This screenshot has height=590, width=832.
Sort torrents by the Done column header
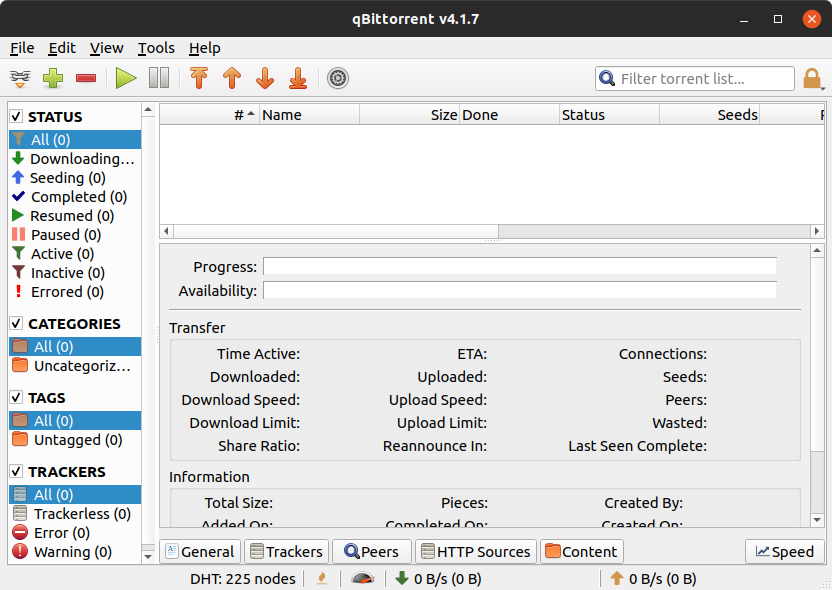(509, 115)
